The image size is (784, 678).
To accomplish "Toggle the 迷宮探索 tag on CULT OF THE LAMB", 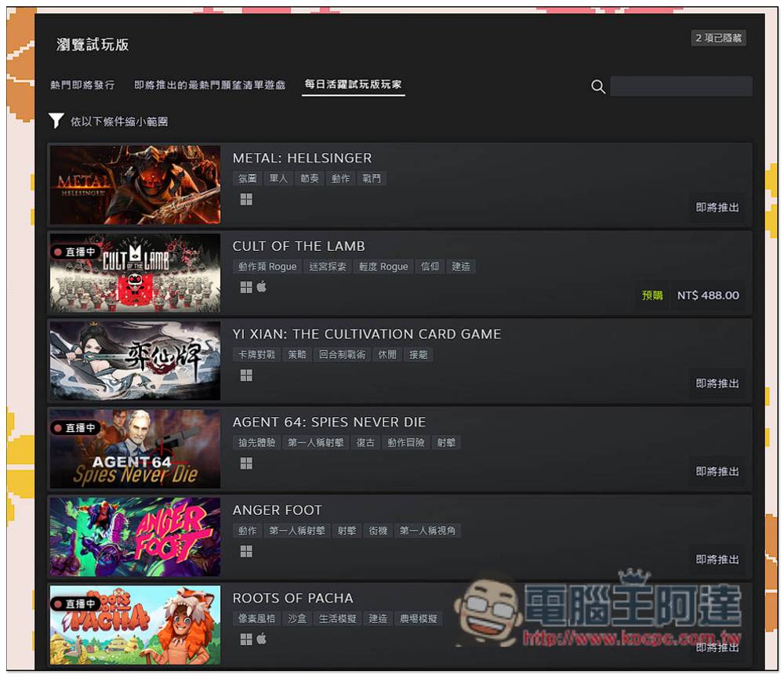I will pyautogui.click(x=328, y=266).
